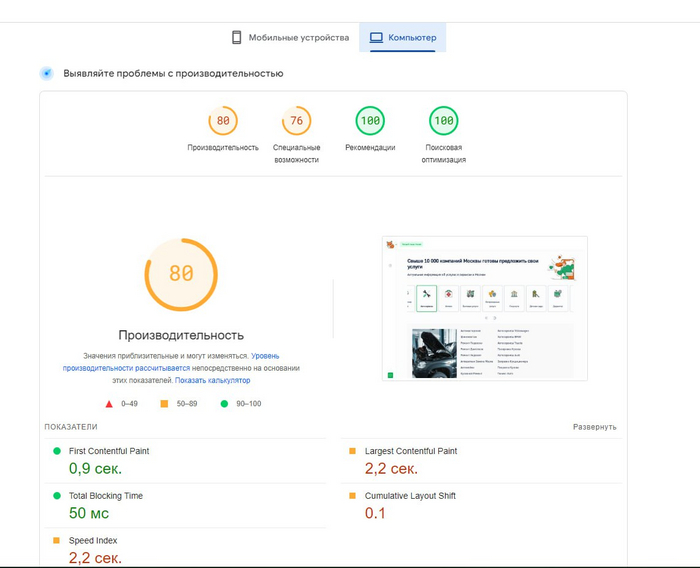Screen dimensions: 700x568
Task: Click the Специальные возможности score gauge 76
Action: coord(296,122)
